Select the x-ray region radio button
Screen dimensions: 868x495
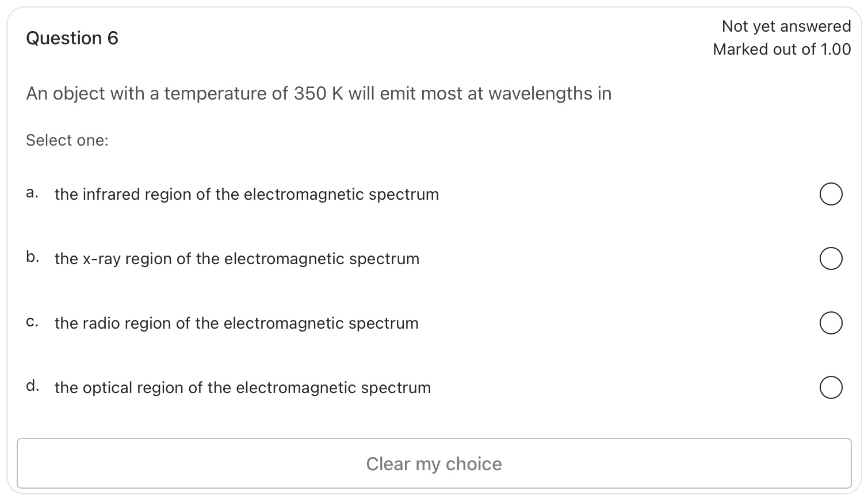click(x=831, y=259)
